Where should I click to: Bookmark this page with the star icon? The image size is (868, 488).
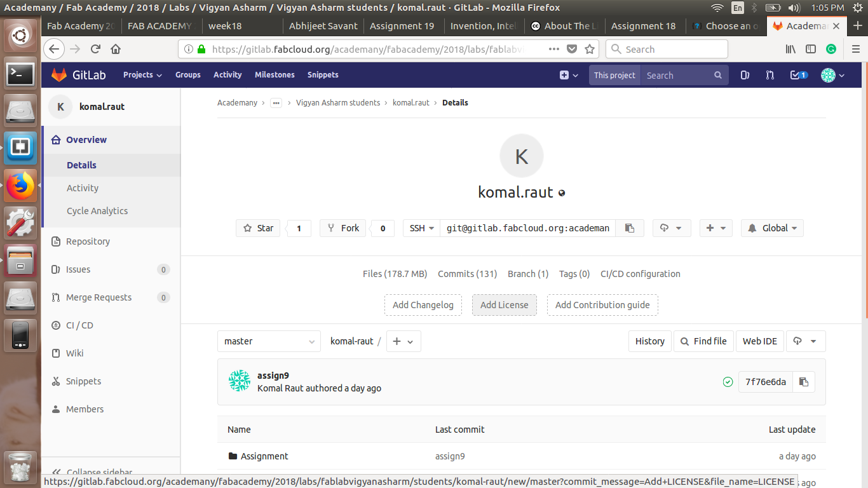[x=590, y=49]
